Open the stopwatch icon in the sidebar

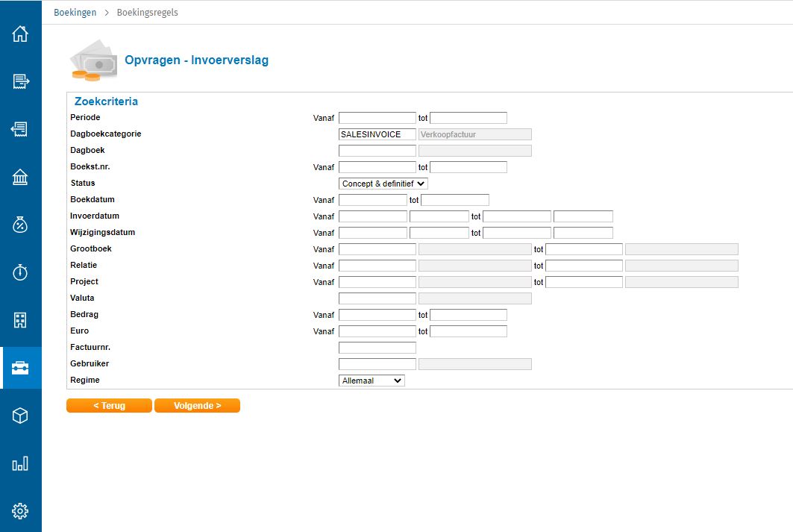20,272
